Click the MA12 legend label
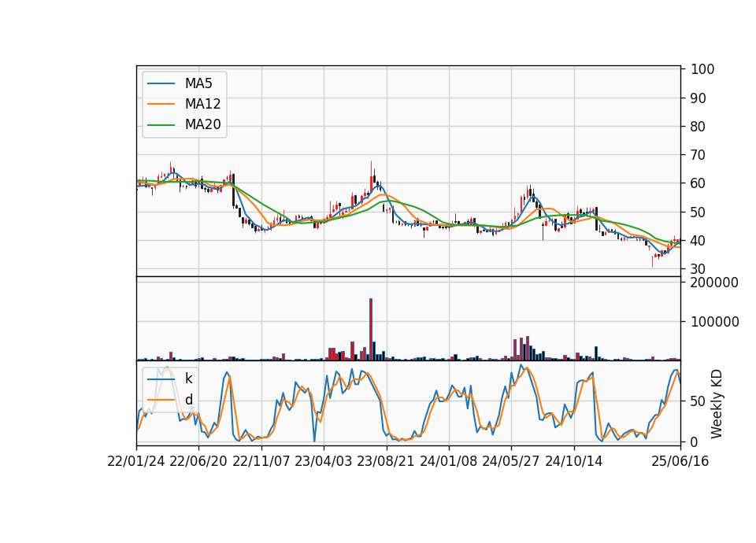The width and height of the screenshot is (756, 543). coord(202,104)
